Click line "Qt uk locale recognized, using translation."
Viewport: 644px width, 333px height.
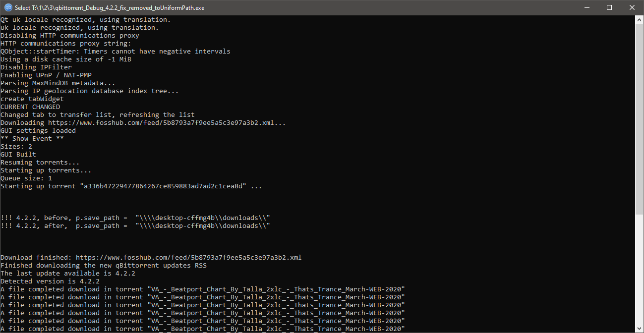[x=85, y=20]
